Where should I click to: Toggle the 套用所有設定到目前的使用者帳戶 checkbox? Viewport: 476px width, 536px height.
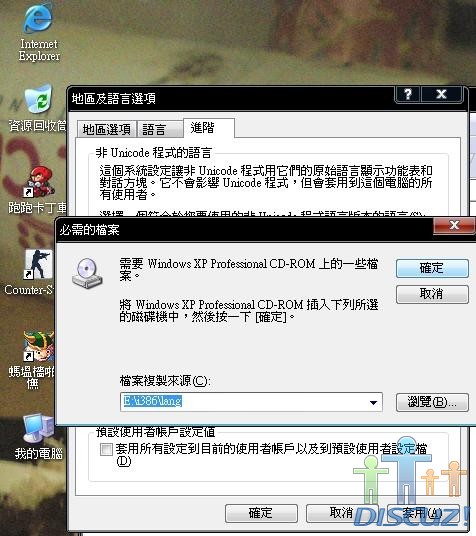coord(106,449)
